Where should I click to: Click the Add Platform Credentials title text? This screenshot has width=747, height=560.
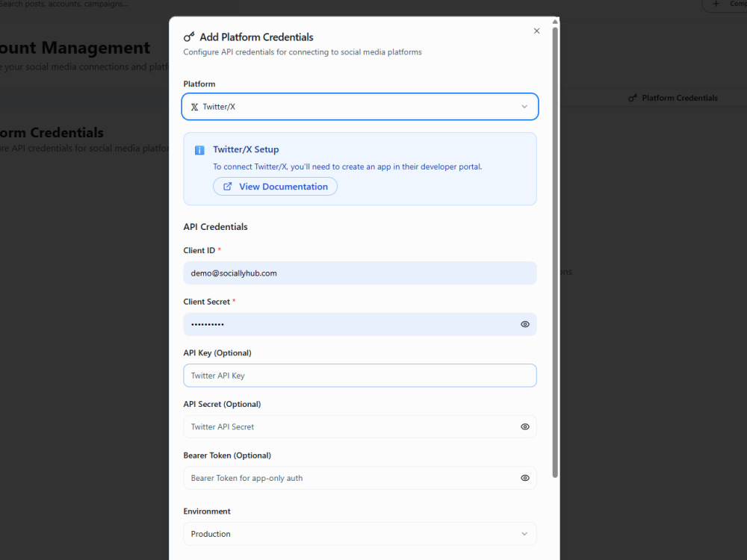point(256,37)
